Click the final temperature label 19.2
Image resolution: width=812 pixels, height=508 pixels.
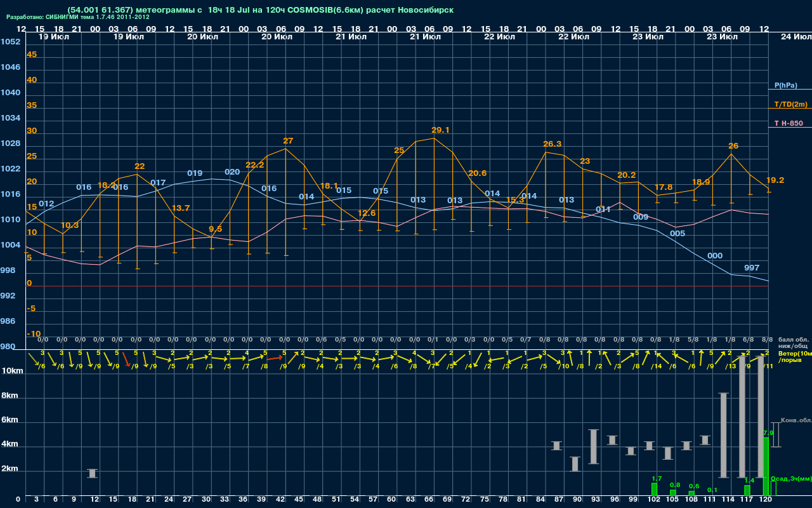click(775, 180)
